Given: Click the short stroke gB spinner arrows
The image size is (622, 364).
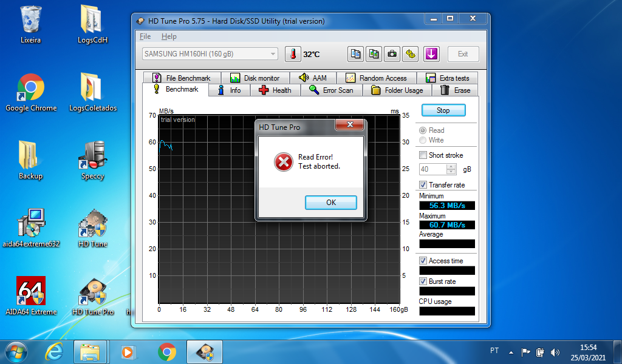Looking at the screenshot, I should [x=451, y=169].
